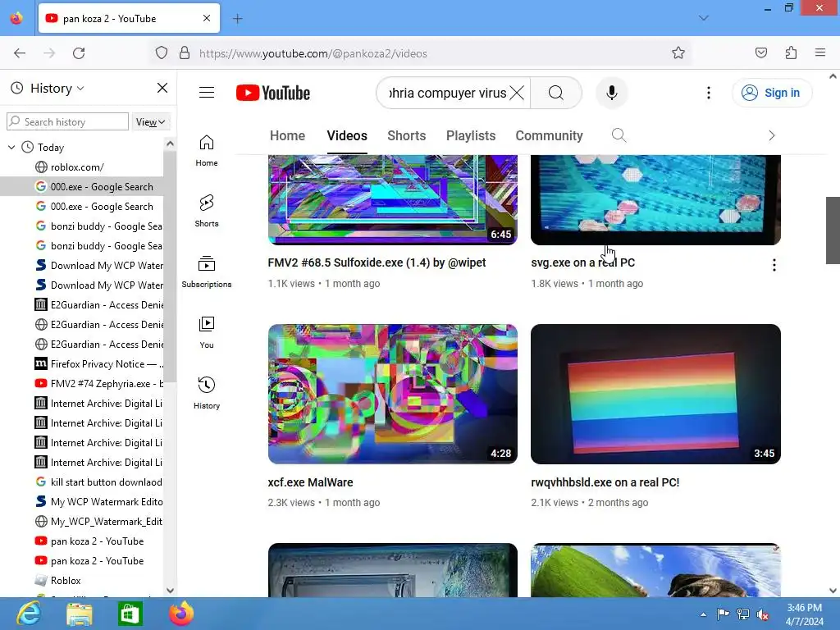Click the Sign in button
The width and height of the screenshot is (840, 630).
[772, 93]
